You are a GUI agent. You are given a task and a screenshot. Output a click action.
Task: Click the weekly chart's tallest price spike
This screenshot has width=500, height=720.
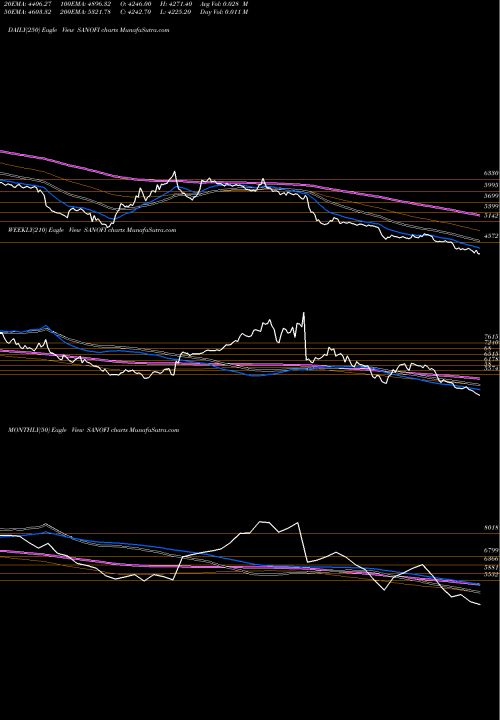pyautogui.click(x=303, y=313)
